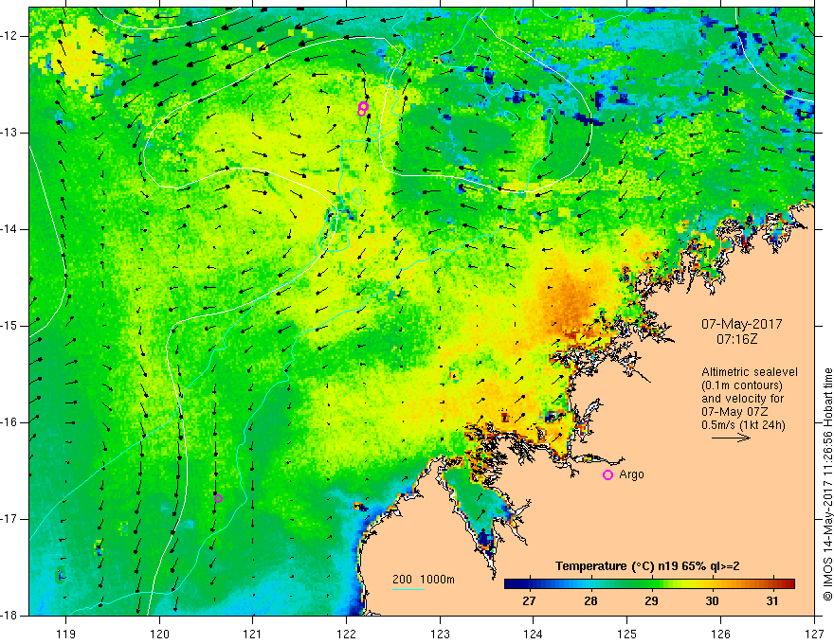Click the lone Argo float marker near 120.6°E
This screenshot has width=834, height=644.
coord(218,498)
